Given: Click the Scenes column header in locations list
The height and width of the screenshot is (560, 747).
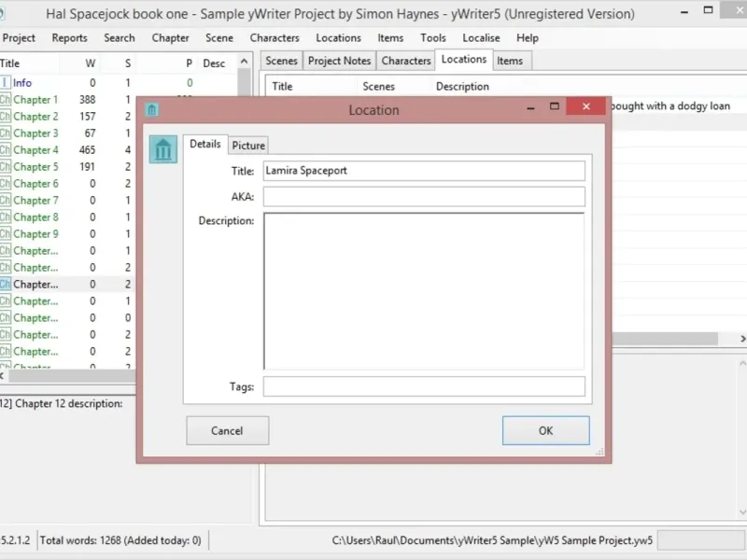Looking at the screenshot, I should 379,87.
